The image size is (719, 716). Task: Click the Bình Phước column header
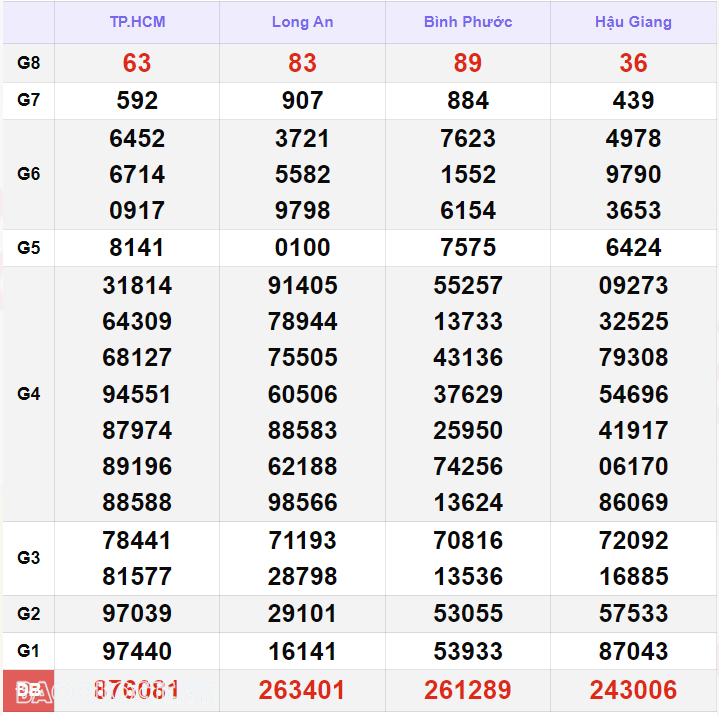pos(467,22)
